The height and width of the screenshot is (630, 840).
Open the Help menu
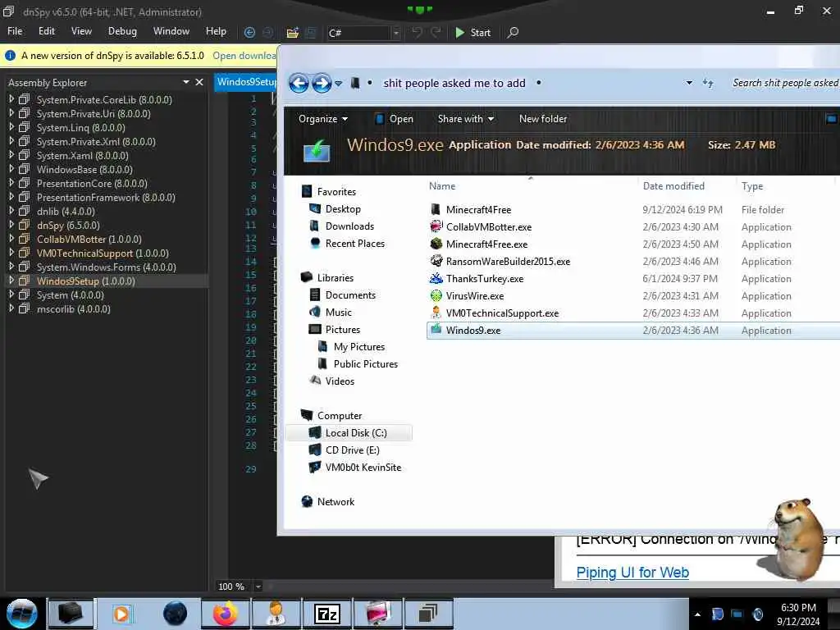[x=216, y=31]
